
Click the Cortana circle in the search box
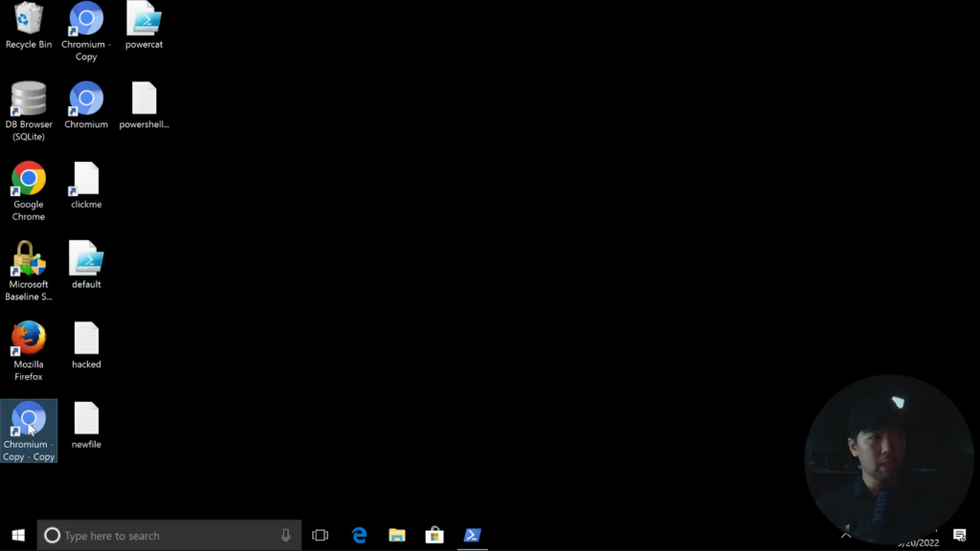pos(53,536)
